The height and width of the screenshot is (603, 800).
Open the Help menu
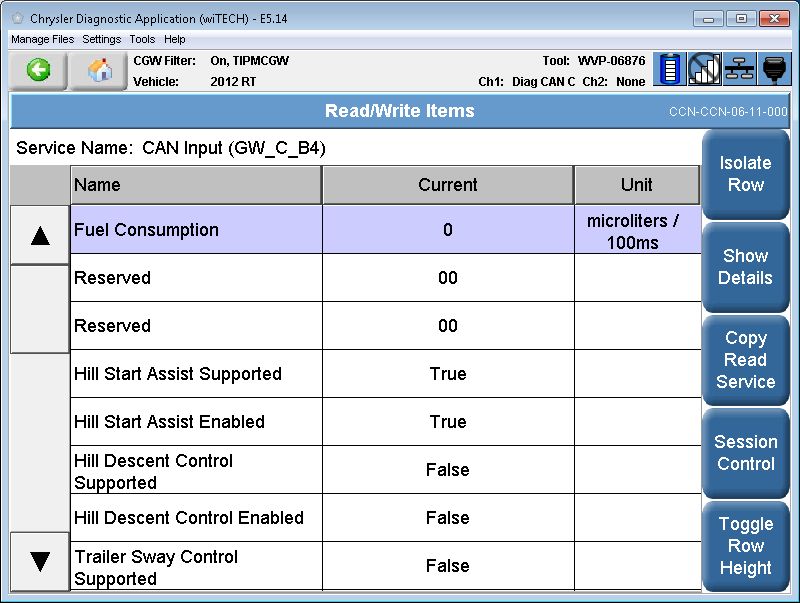(175, 39)
